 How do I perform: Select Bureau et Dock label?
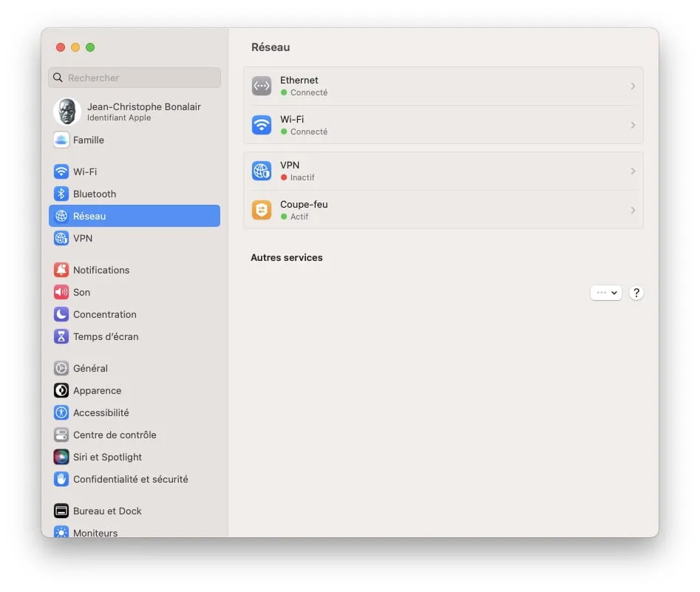coord(107,511)
